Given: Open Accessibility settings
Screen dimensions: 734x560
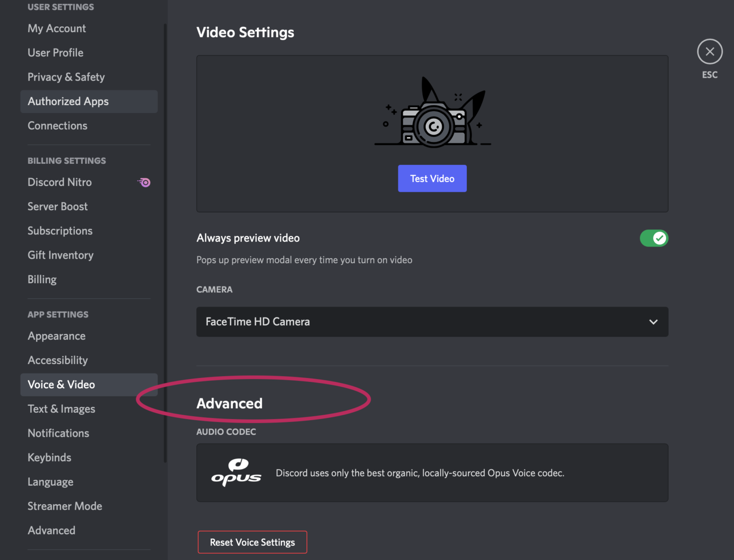Looking at the screenshot, I should (89, 360).
